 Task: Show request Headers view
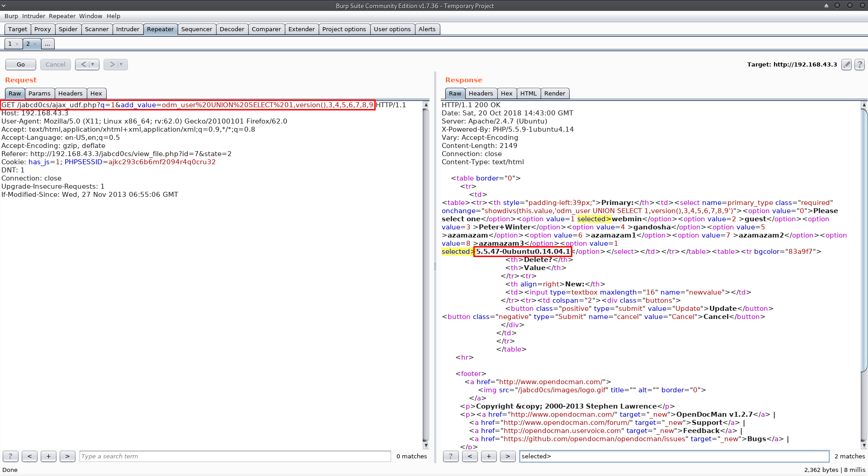click(x=71, y=93)
